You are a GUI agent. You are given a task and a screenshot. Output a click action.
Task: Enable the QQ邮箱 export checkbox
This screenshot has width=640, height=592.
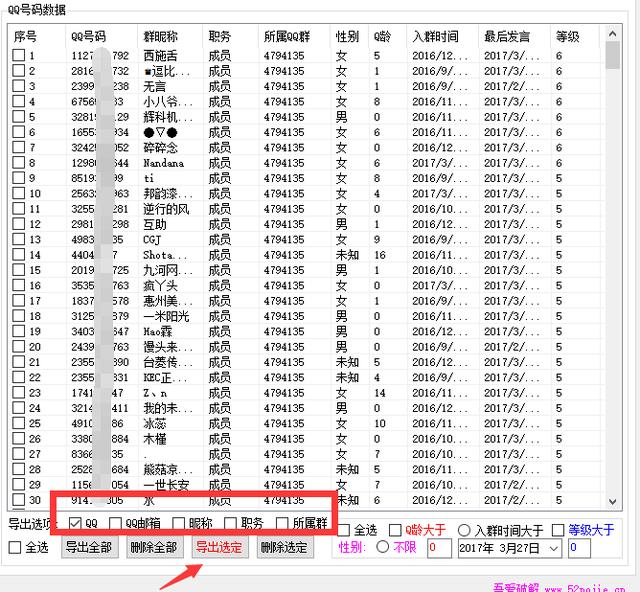pos(116,523)
